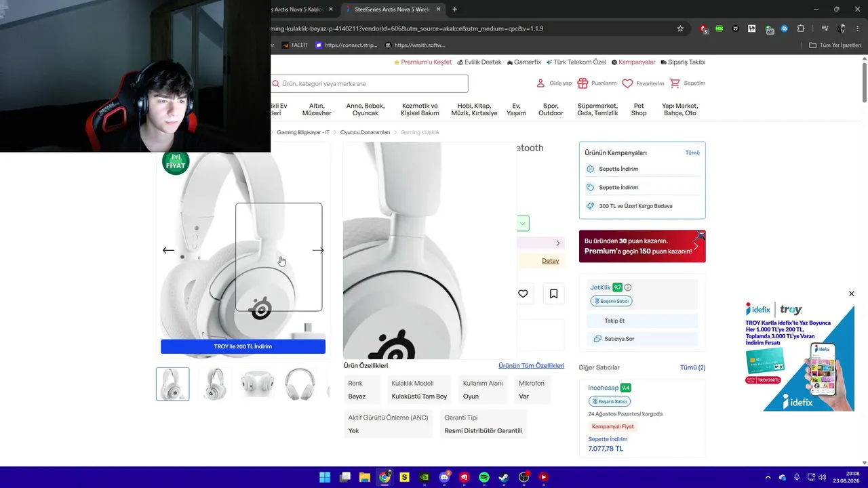
Task: Open Windows Start menu
Action: pos(325,477)
